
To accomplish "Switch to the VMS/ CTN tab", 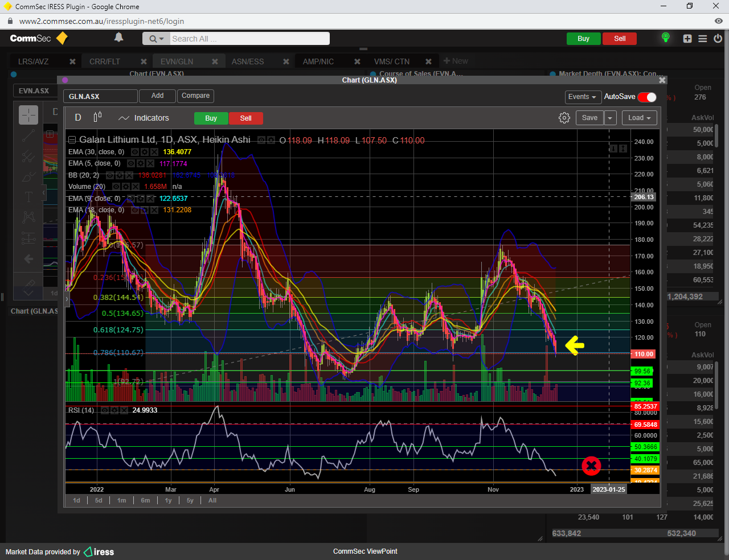I will 392,61.
